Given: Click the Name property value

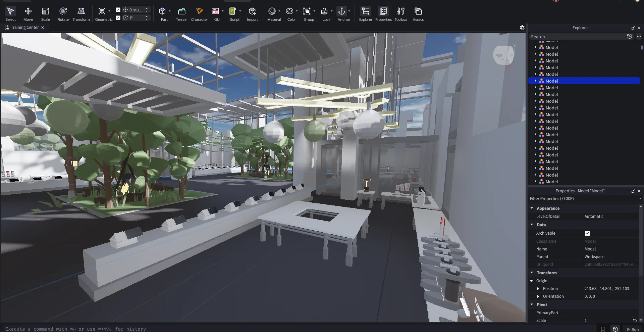Looking at the screenshot, I should [611, 249].
